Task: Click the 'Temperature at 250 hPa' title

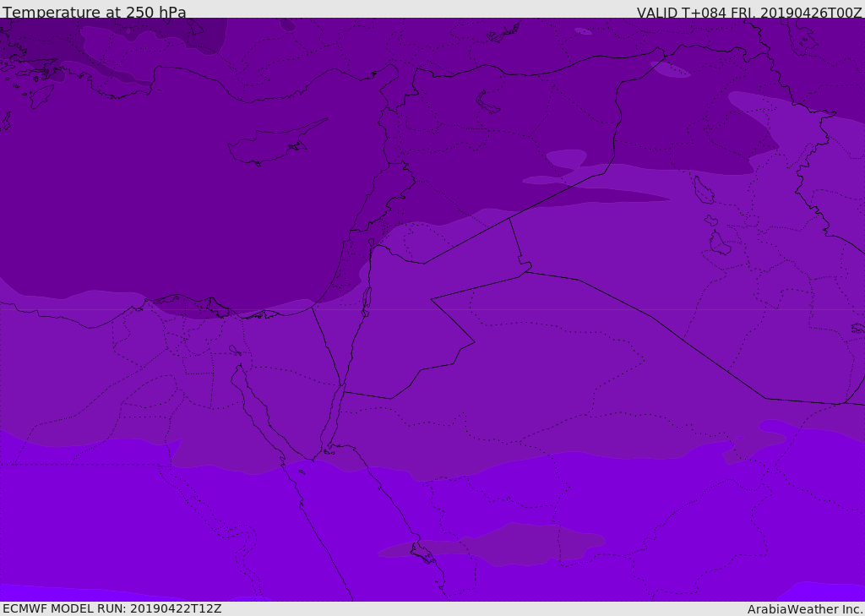Action: (x=94, y=13)
